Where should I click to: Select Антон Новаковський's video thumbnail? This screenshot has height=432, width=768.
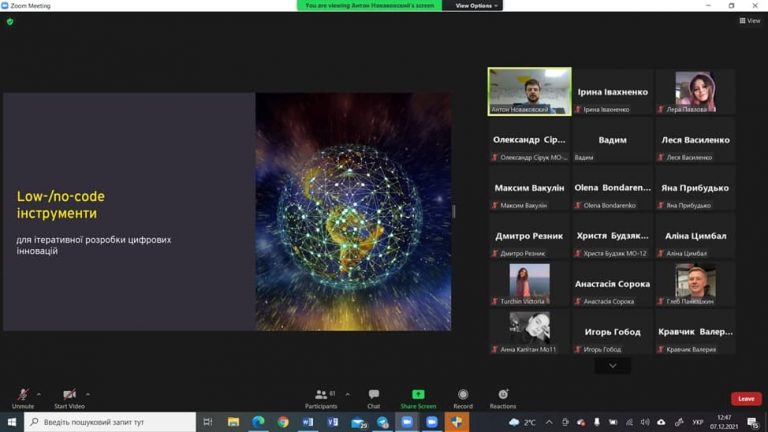529,91
